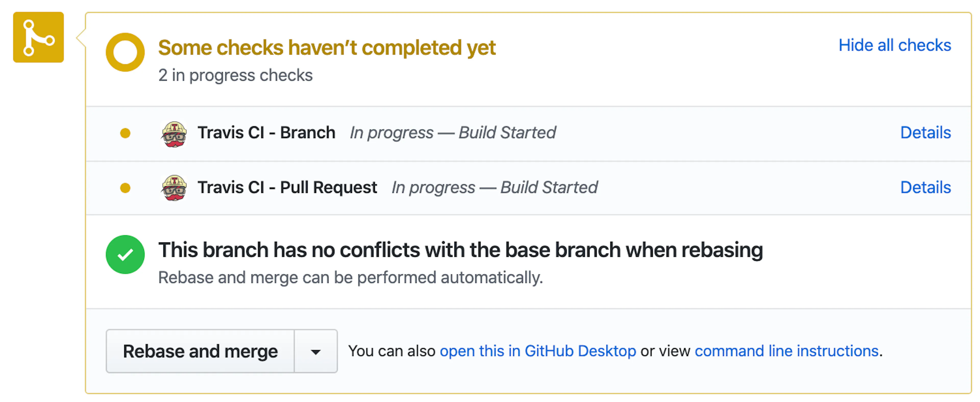The height and width of the screenshot is (402, 980).
Task: Click the Travis CI Pull Request avatar
Action: coord(174,188)
